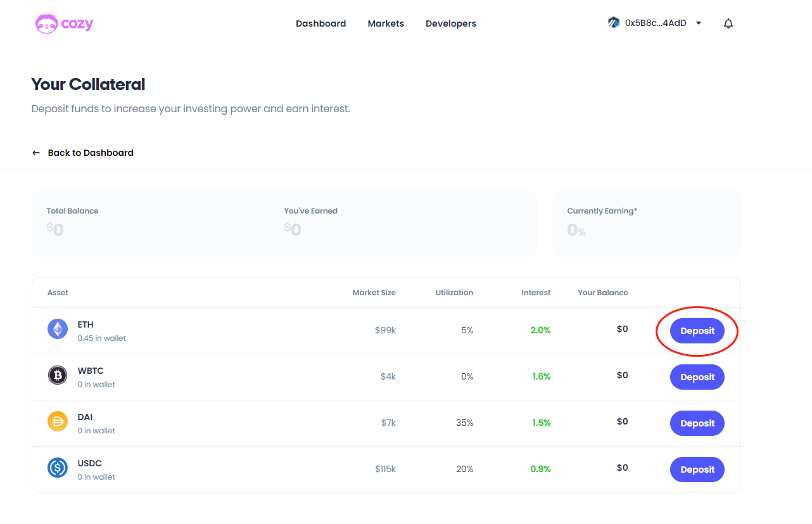Screen dimensions: 812x524
Task: Open the Developers nav item
Action: click(x=451, y=23)
